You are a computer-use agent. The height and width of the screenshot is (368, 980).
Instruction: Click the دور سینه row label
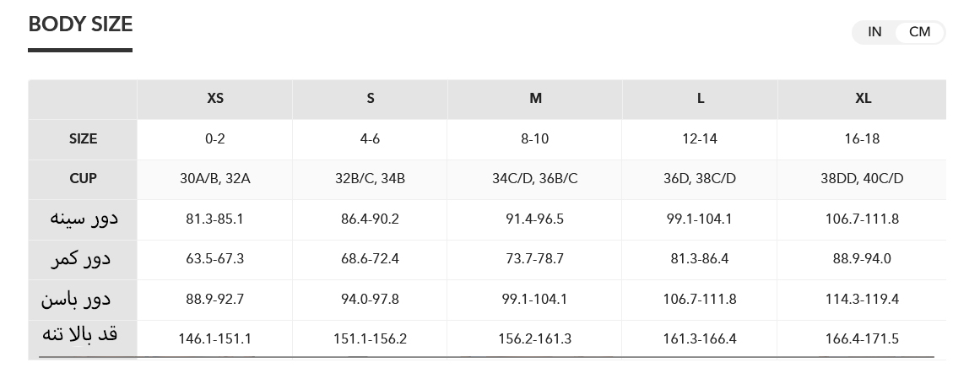tap(83, 219)
